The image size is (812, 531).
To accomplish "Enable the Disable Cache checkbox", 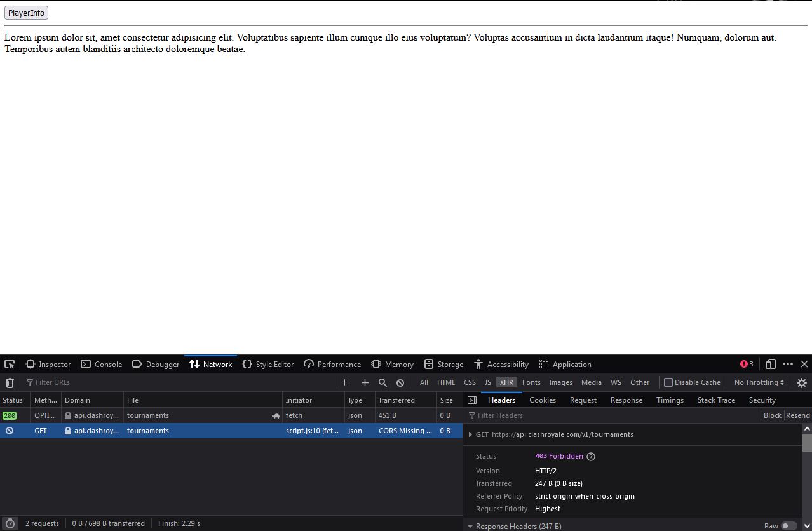I will (x=668, y=382).
